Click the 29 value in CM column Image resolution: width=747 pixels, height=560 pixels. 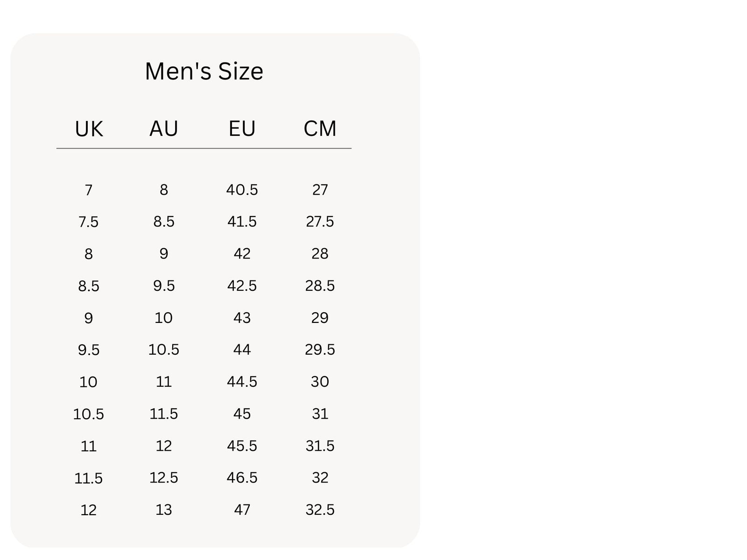[320, 318]
